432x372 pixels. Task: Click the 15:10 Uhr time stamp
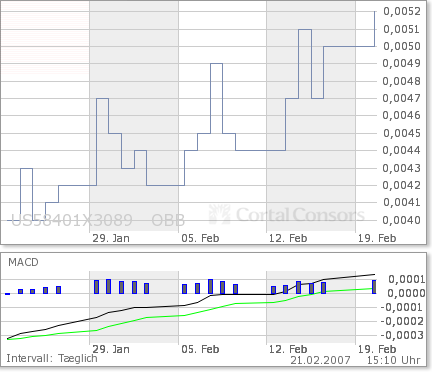pos(394,360)
